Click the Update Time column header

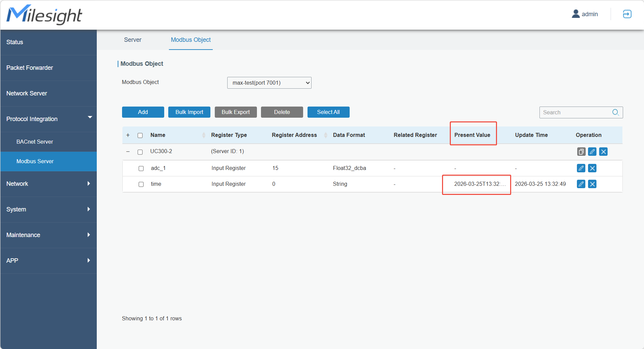pos(531,135)
